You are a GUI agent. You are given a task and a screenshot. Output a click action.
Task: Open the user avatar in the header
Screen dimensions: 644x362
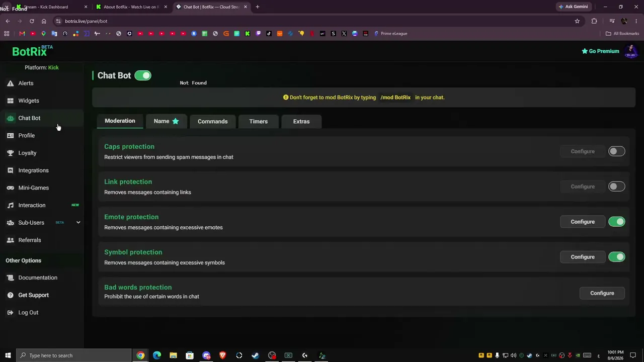pos(630,51)
